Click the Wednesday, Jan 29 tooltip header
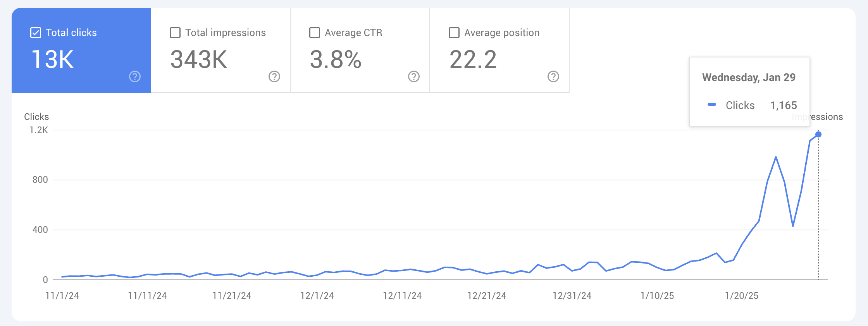Viewport: 868px width, 326px height. pyautogui.click(x=749, y=77)
